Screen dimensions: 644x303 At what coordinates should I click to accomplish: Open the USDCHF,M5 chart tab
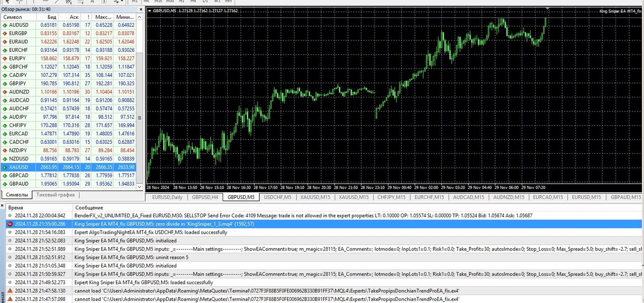coord(278,197)
